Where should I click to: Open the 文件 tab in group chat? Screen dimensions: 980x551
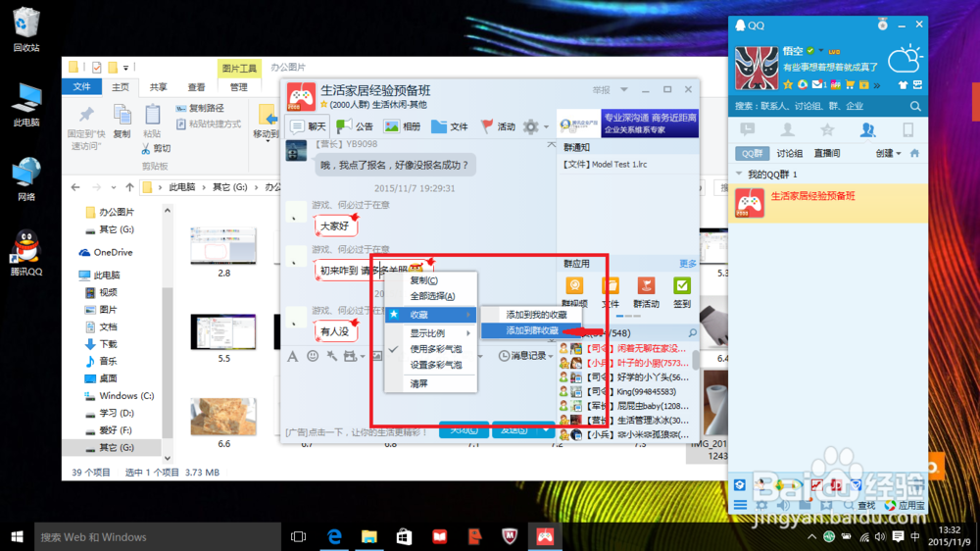(450, 126)
